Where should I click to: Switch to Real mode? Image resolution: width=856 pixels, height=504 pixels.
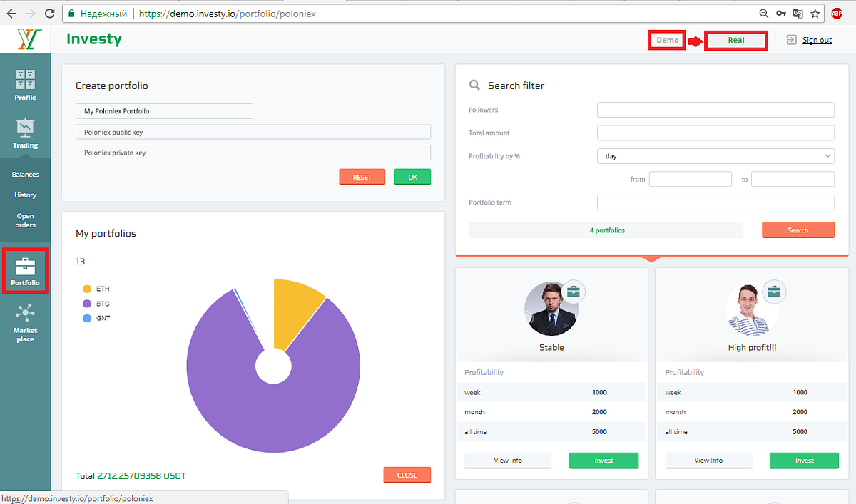(x=736, y=40)
